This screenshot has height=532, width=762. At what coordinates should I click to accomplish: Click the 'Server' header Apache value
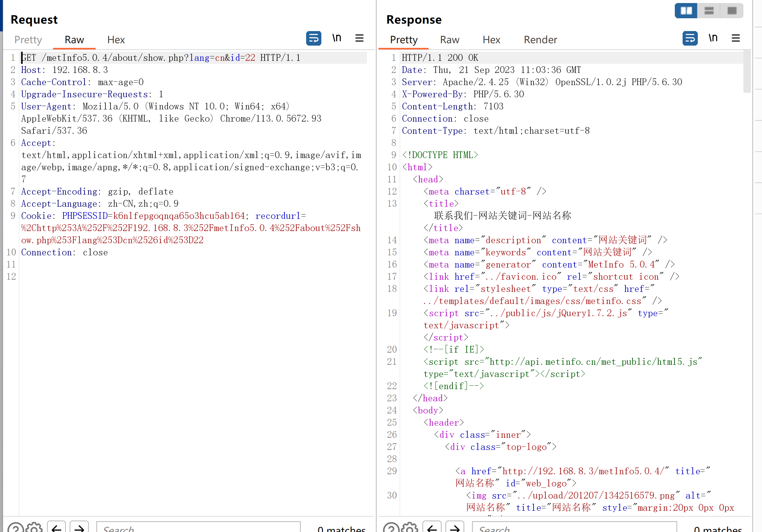tap(562, 82)
